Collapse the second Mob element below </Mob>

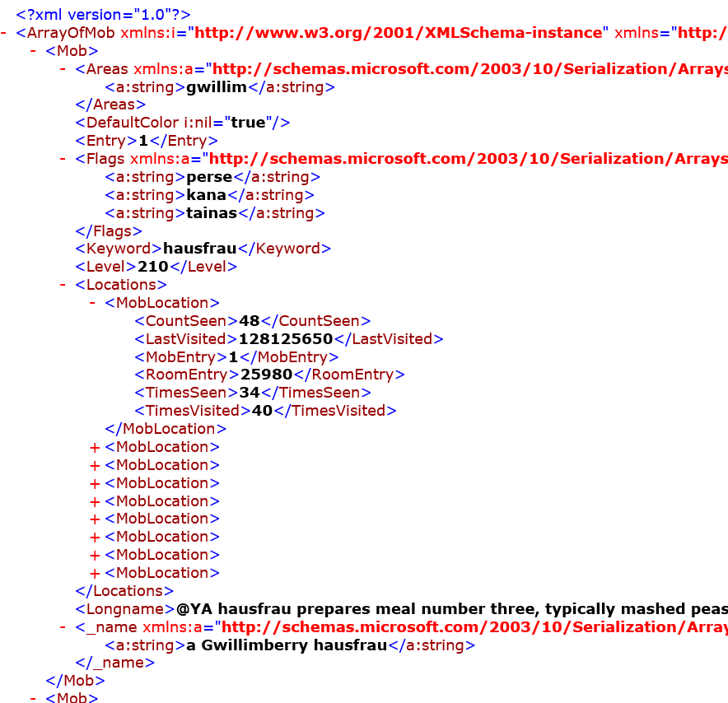click(34, 697)
